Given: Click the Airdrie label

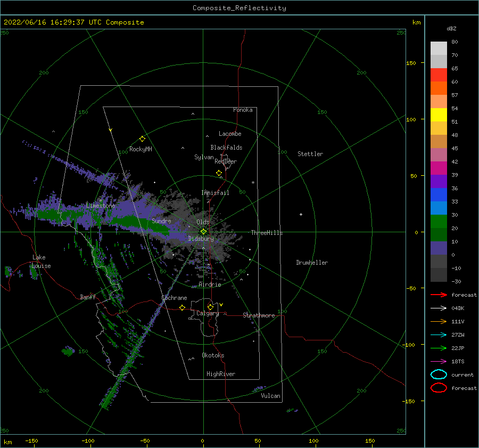Looking at the screenshot, I should tap(210, 284).
